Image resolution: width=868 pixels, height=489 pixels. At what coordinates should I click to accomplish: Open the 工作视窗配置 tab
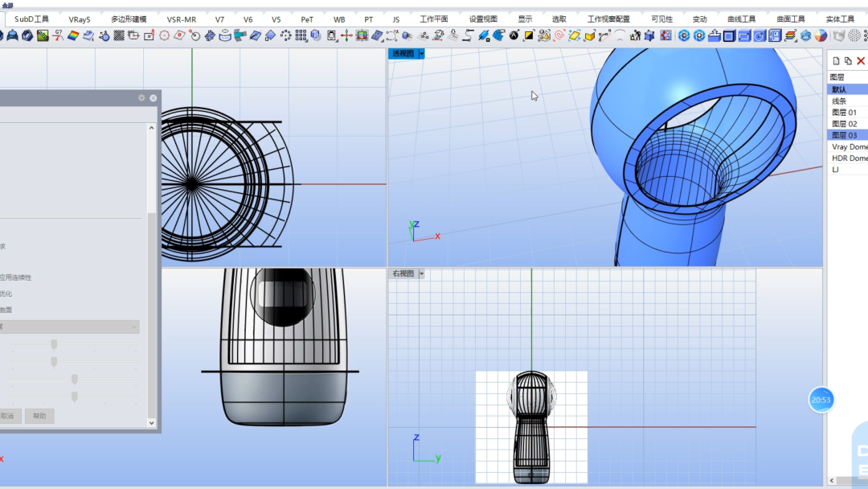click(608, 18)
